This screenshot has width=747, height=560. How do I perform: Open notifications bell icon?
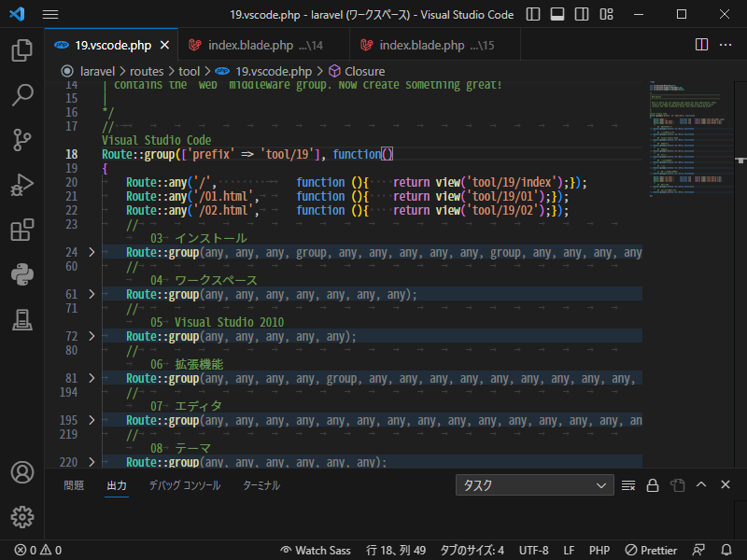point(726,551)
